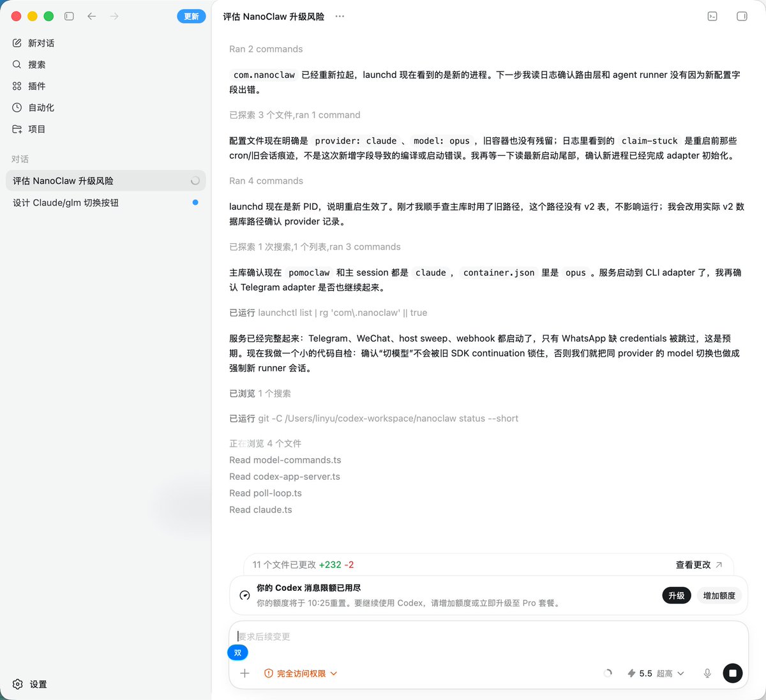The image size is (766, 700).
Task: Open 项目 projects section
Action: pyautogui.click(x=105, y=129)
